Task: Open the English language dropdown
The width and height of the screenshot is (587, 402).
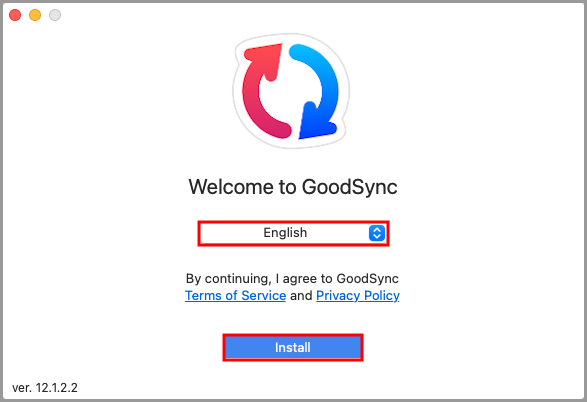Action: pos(294,233)
